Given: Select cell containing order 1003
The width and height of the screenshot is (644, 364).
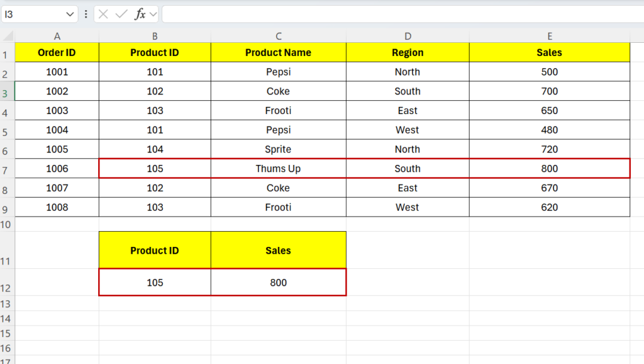Looking at the screenshot, I should tap(57, 111).
